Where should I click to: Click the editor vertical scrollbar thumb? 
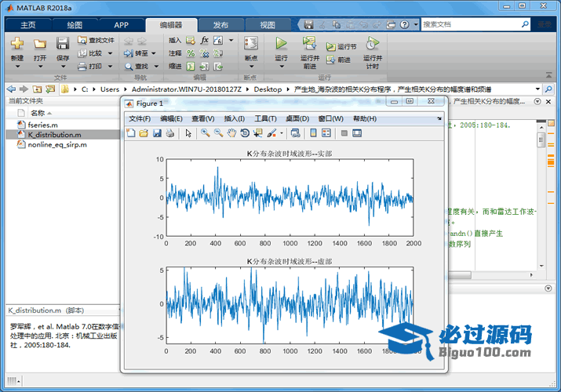tap(541, 140)
